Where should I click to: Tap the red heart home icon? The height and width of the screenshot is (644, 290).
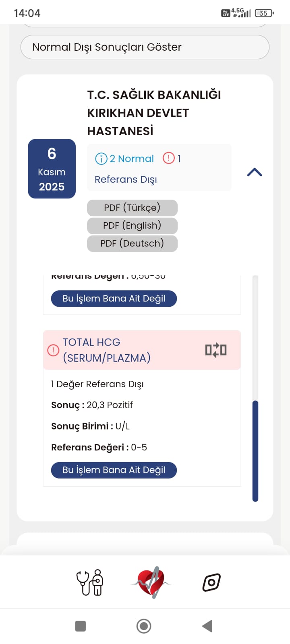point(151,582)
